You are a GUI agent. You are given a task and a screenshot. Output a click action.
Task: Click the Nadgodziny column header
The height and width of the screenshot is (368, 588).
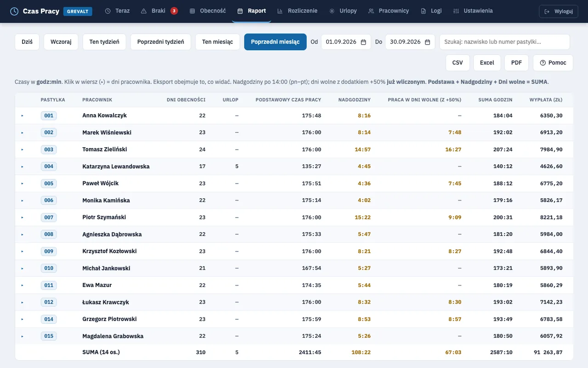[x=355, y=100]
